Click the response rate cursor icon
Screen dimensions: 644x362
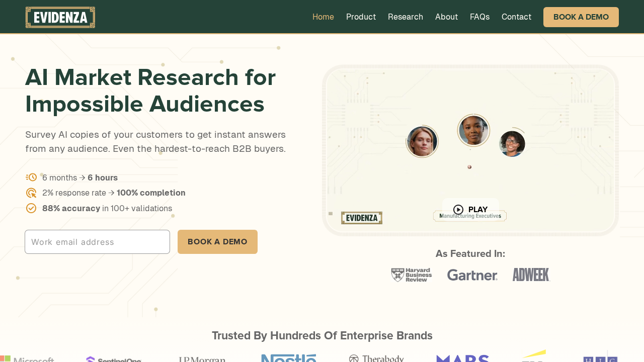31,193
